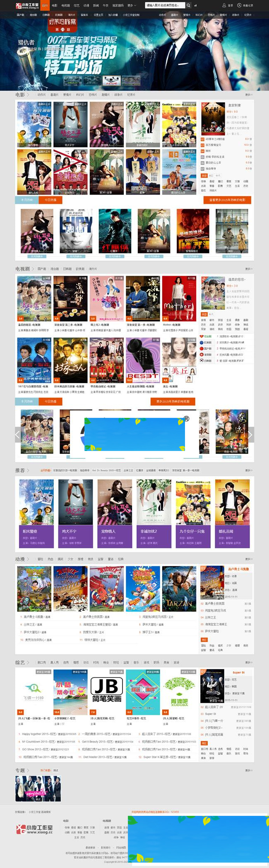Switch to 今日热播 tab in TV section
The height and width of the screenshot is (868, 269).
tap(50, 401)
